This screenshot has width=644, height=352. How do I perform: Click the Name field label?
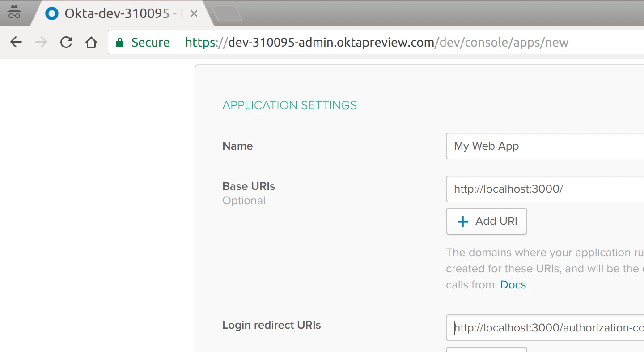237,146
